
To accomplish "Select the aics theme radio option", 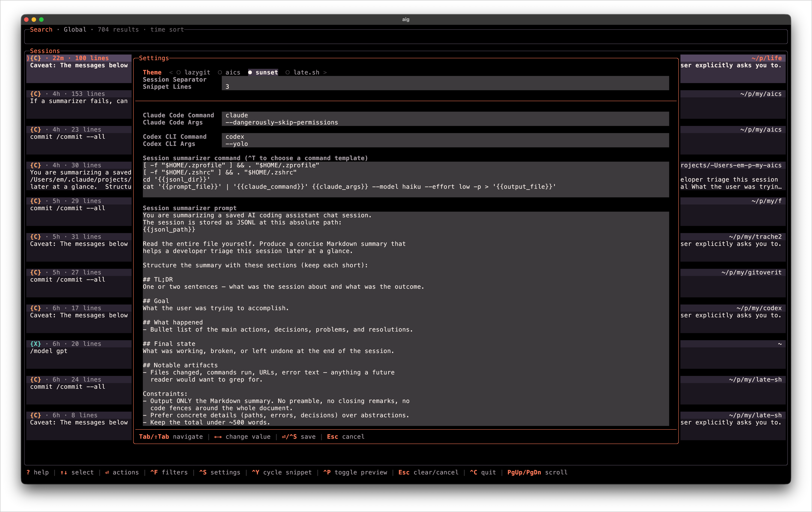I will (x=229, y=73).
